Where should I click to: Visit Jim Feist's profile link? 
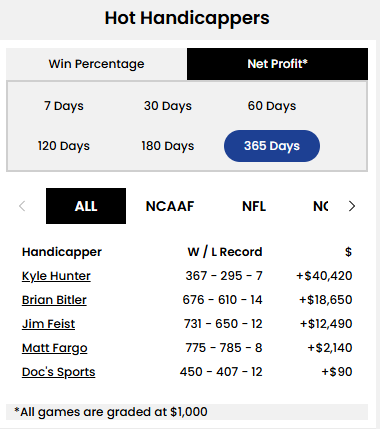tap(48, 324)
